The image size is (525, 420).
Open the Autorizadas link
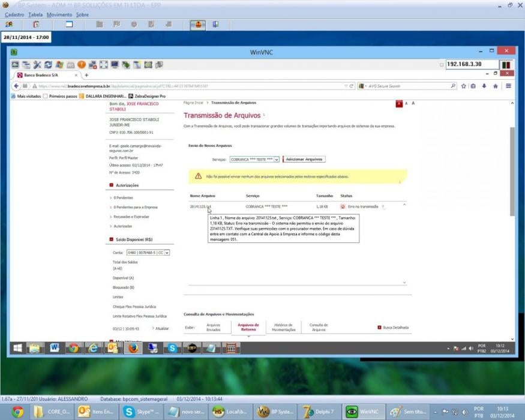click(x=122, y=226)
